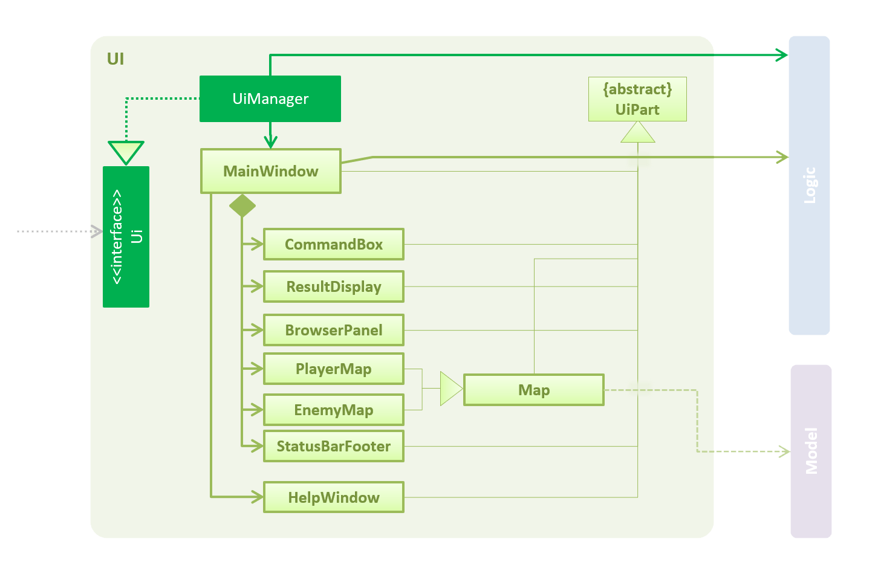Click the Model component block
This screenshot has width=878, height=588.
811,451
